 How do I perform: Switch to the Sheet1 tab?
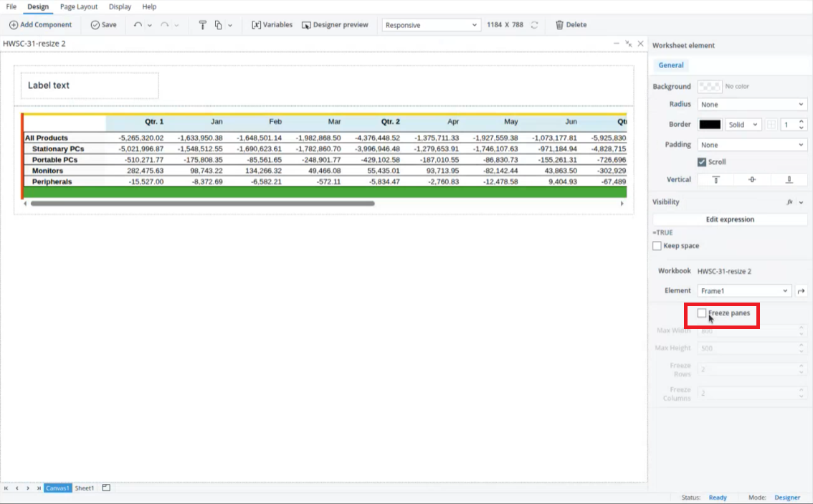[85, 488]
